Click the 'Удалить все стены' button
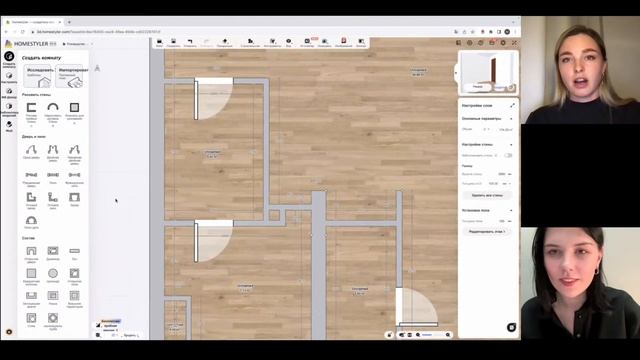The image size is (640, 360). point(487,196)
